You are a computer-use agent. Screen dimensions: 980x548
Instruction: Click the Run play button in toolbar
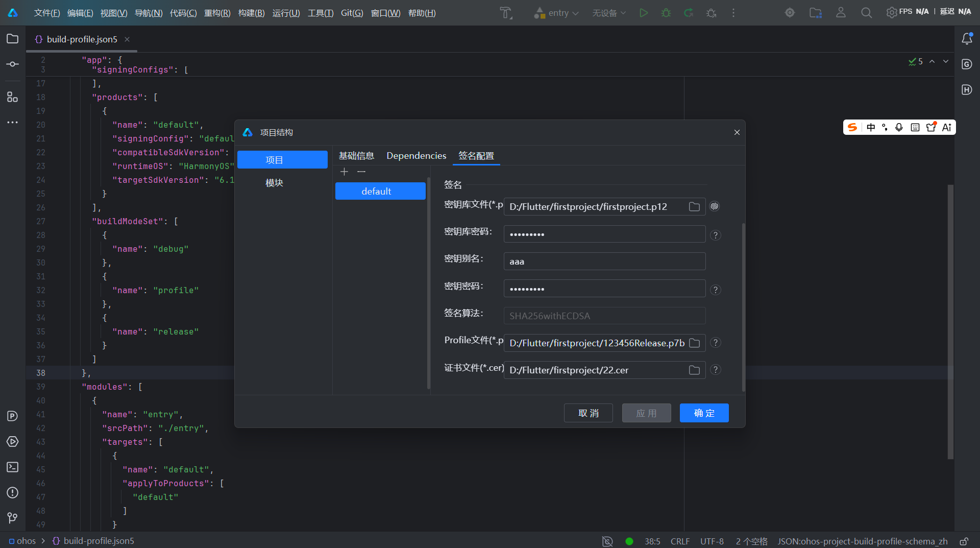tap(644, 13)
